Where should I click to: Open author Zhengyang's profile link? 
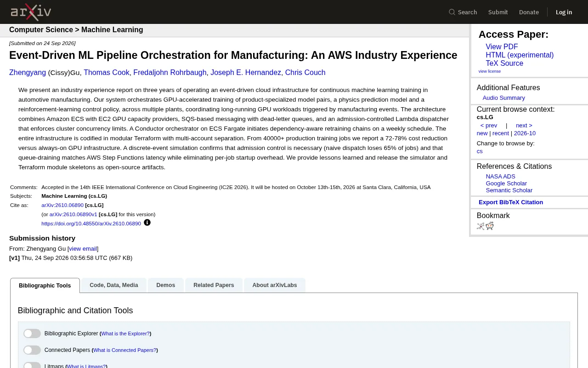point(28,73)
